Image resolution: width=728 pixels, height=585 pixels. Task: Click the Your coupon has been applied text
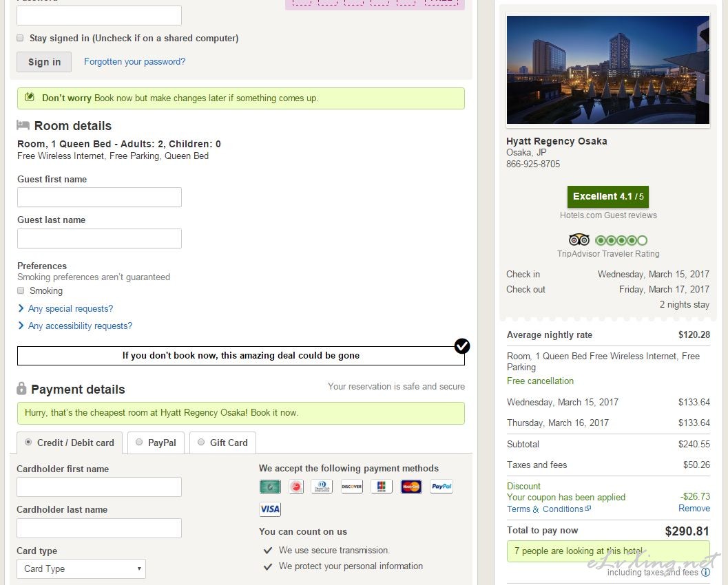[566, 498]
